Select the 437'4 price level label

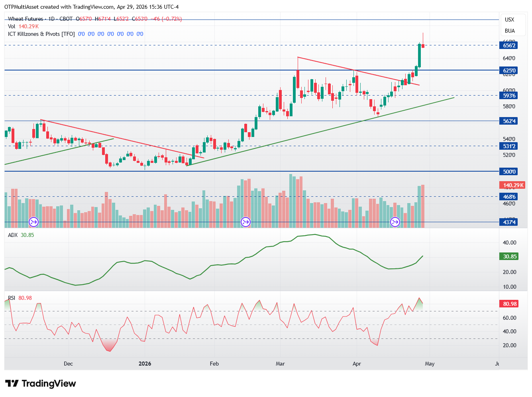tap(508, 222)
